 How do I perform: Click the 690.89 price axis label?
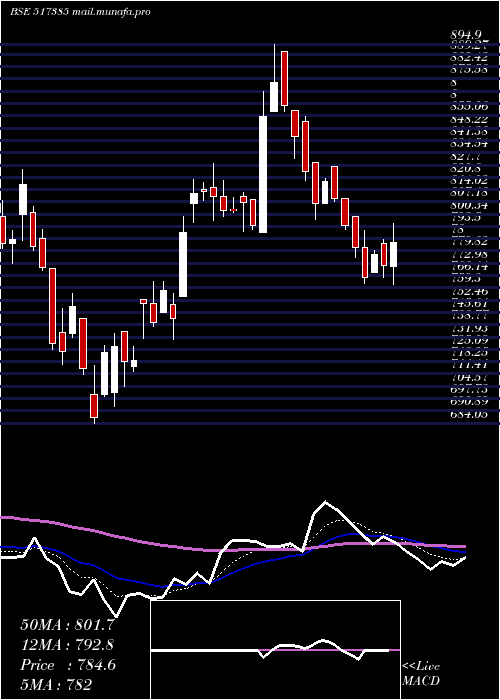point(468,402)
